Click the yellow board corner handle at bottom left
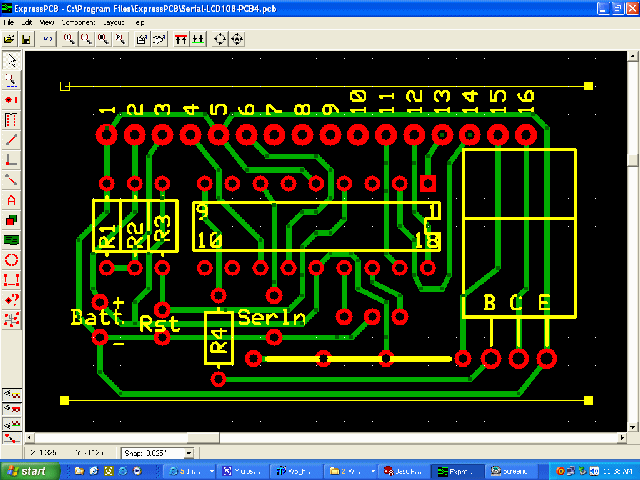Image resolution: width=640 pixels, height=480 pixels. point(64,400)
